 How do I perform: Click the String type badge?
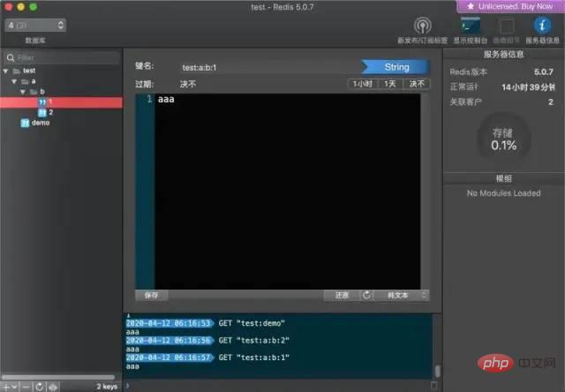point(396,67)
